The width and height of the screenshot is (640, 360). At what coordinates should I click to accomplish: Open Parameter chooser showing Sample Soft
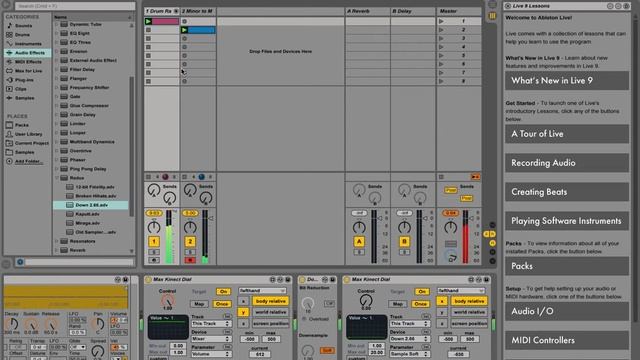click(x=409, y=354)
